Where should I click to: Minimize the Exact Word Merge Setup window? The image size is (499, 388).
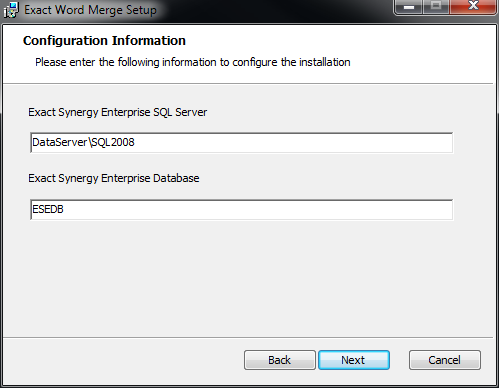409,7
